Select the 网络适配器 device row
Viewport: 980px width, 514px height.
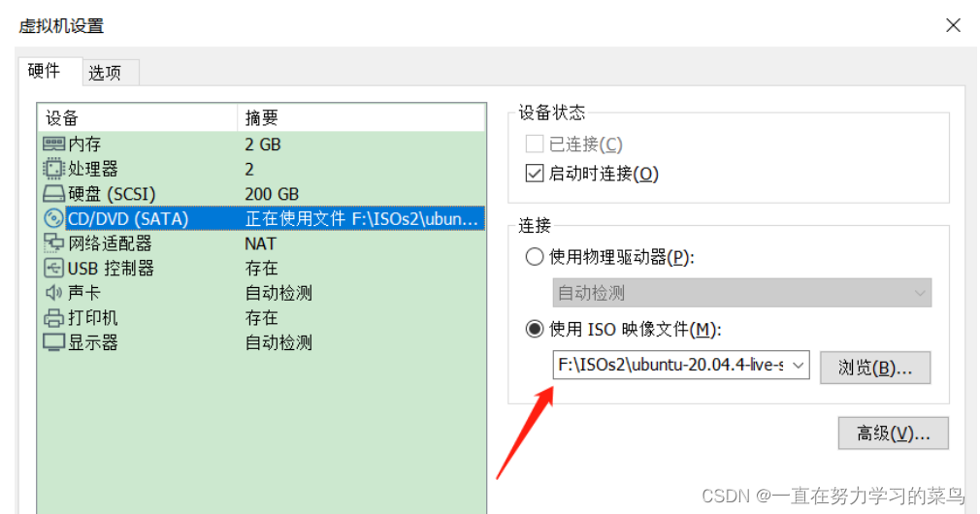(x=261, y=243)
